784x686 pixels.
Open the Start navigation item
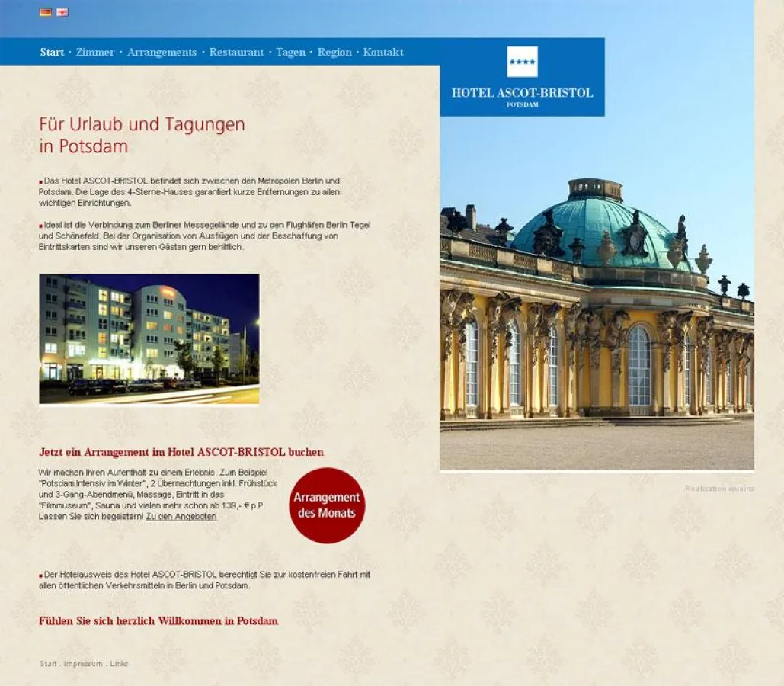tap(51, 52)
